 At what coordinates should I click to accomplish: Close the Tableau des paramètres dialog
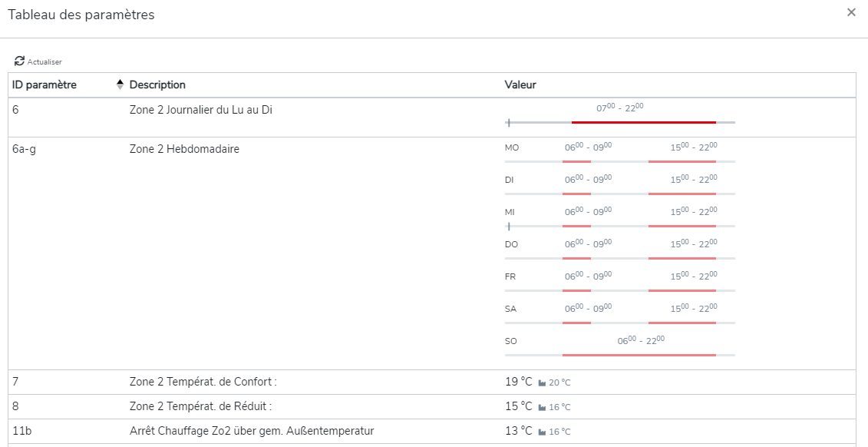click(851, 12)
